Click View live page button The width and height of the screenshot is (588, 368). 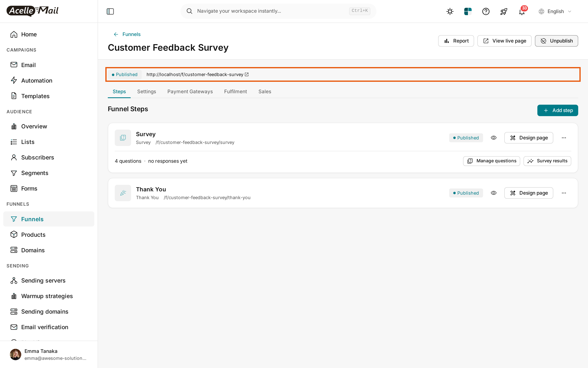click(x=504, y=41)
